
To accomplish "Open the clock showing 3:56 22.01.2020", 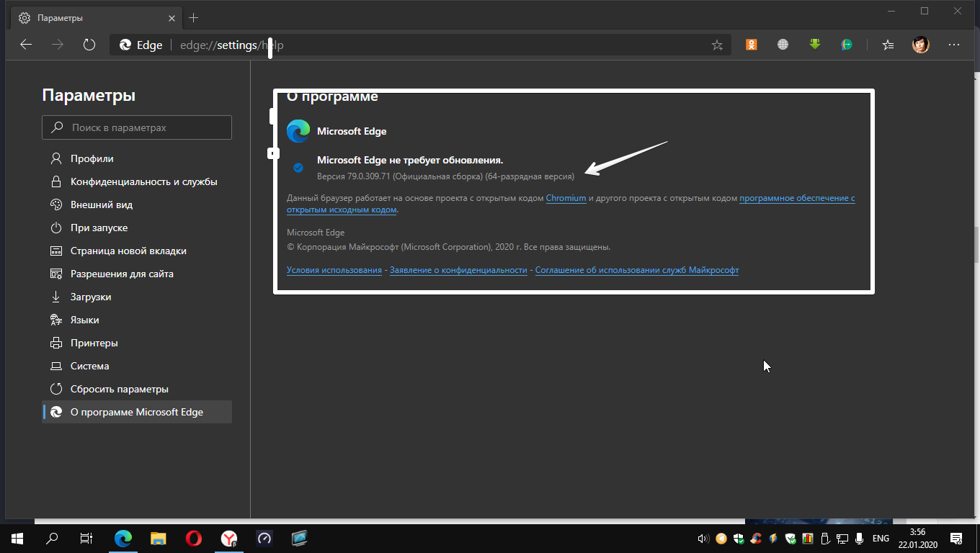I will point(917,538).
